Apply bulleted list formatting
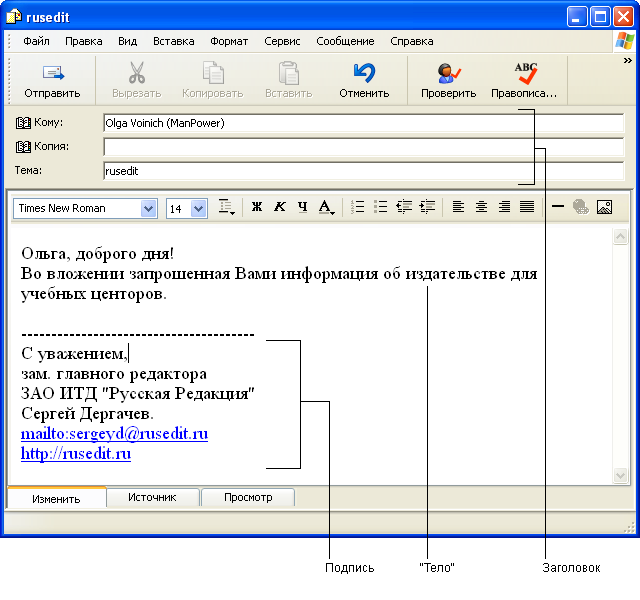Viewport: 640px width, 600px height. click(x=380, y=207)
